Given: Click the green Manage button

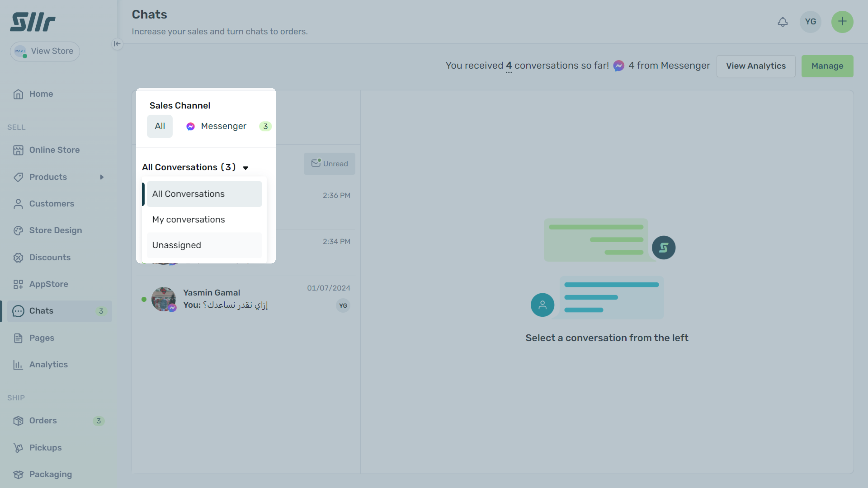Looking at the screenshot, I should coord(827,66).
